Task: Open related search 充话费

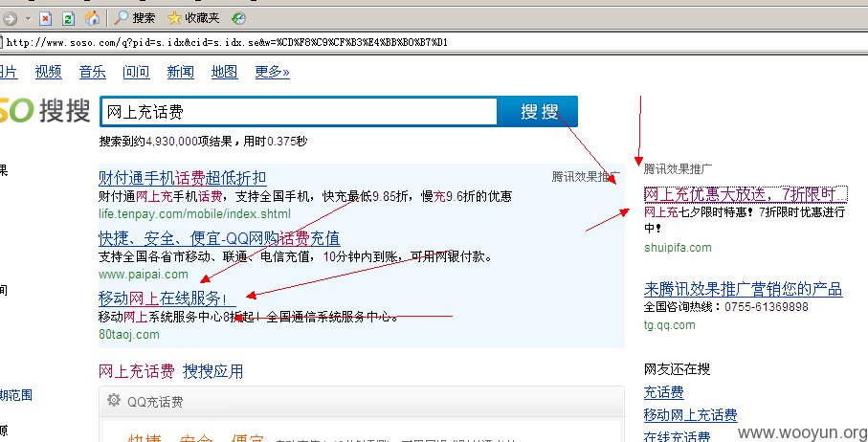Action: coord(664,393)
